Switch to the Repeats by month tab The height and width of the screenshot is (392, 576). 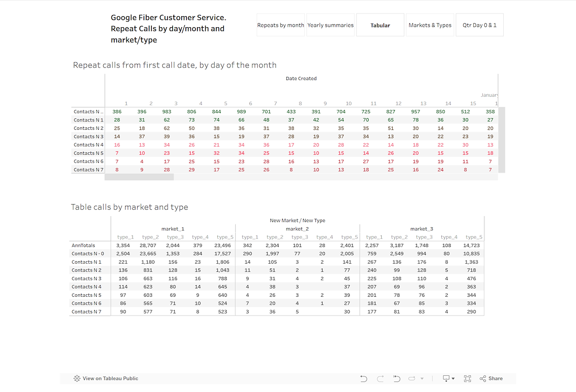pyautogui.click(x=281, y=25)
